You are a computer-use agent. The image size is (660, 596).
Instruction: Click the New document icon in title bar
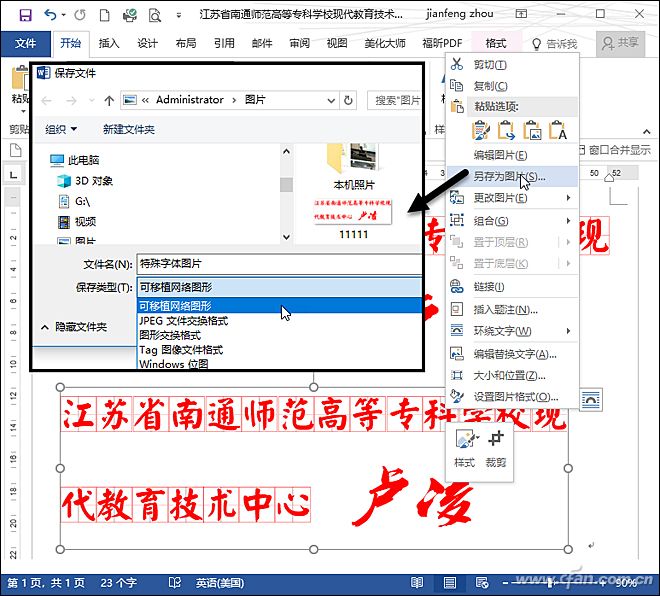coord(104,15)
